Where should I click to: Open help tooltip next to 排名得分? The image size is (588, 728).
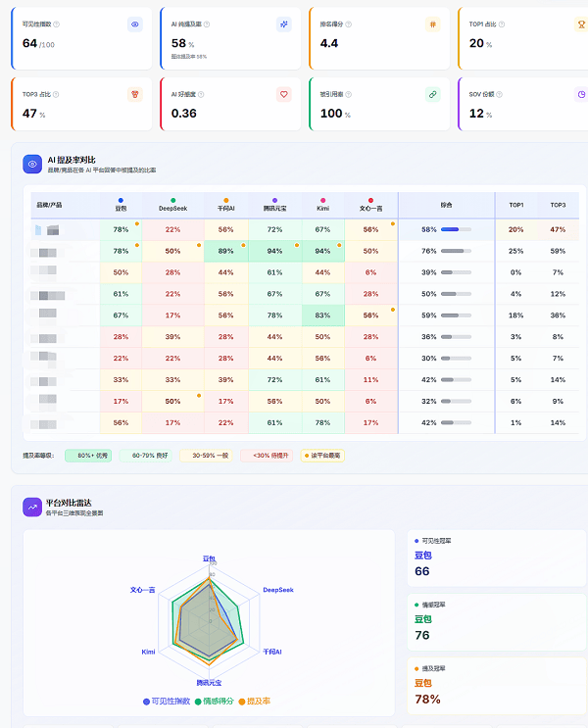(348, 24)
